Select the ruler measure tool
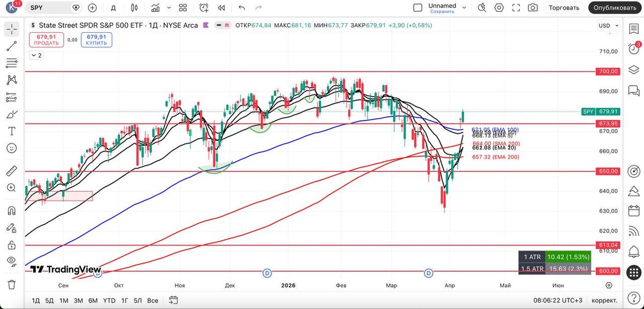Viewport: 644px width, 309px height. [x=11, y=171]
